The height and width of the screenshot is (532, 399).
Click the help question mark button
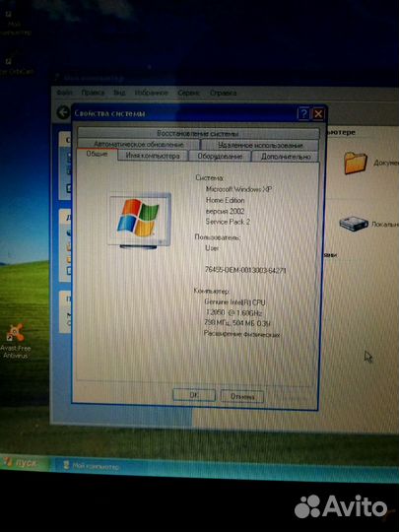(303, 114)
